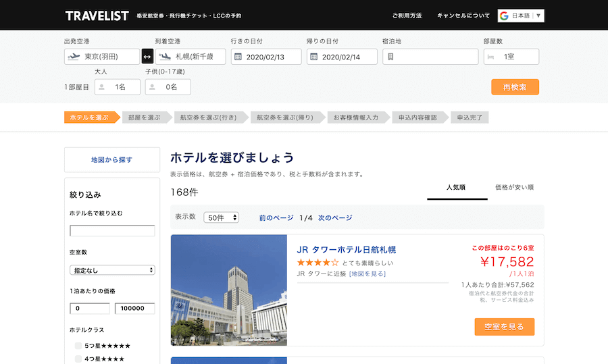
Task: Select the arrival airport 札幌(新千歳) field
Action: pyautogui.click(x=190, y=57)
